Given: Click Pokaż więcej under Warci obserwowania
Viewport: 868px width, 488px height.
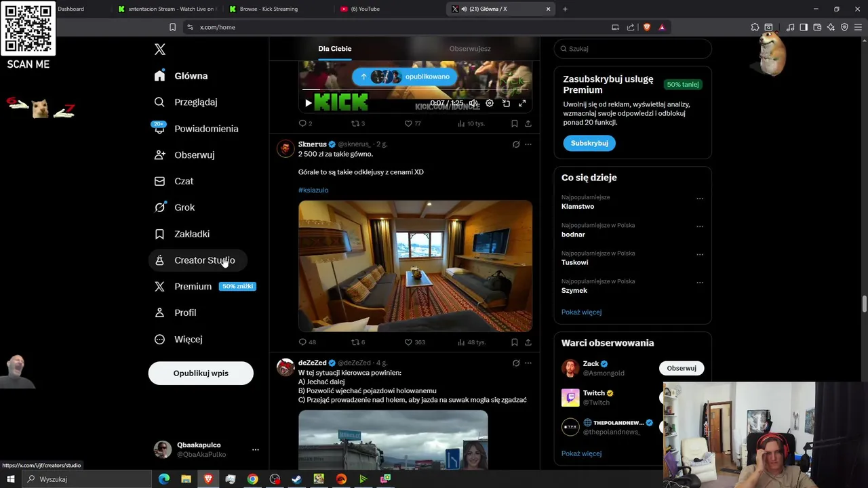Looking at the screenshot, I should point(581,453).
